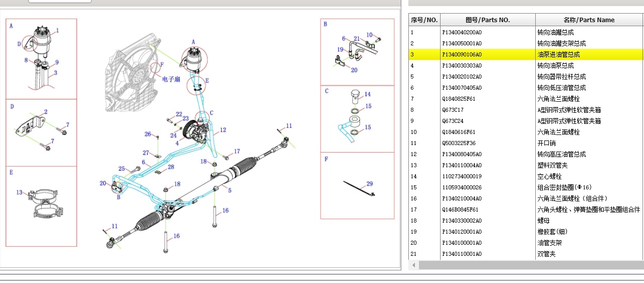Select row with part P1340050001A0
The image size is (644, 283).
[x=526, y=43]
